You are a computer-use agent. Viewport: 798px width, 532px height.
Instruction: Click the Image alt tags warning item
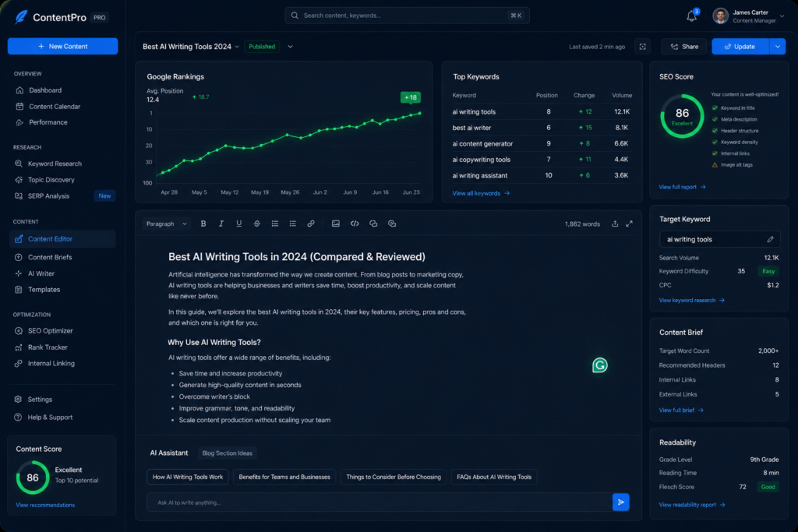(x=732, y=165)
